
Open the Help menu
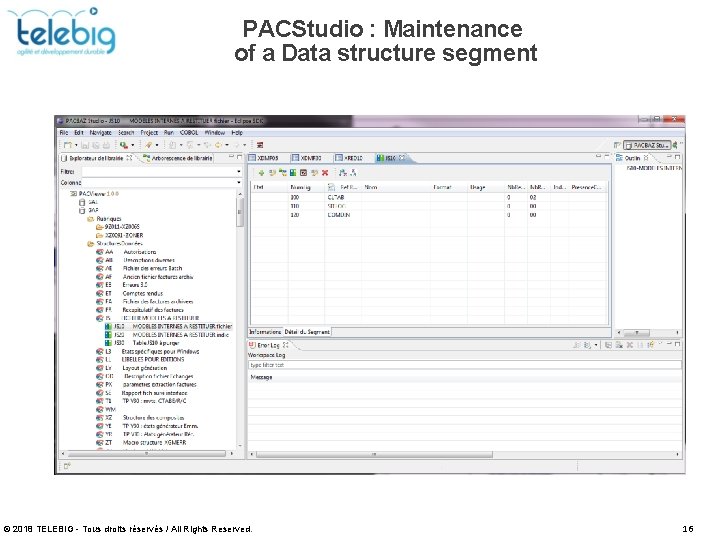(x=237, y=133)
